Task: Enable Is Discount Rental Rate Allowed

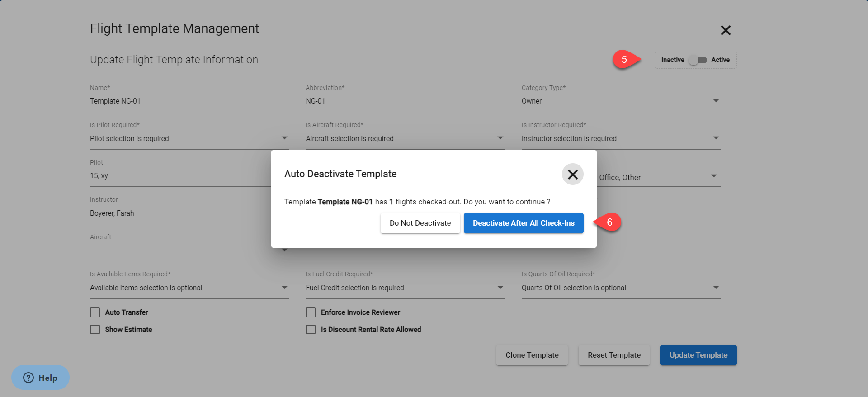Action: [x=311, y=330]
